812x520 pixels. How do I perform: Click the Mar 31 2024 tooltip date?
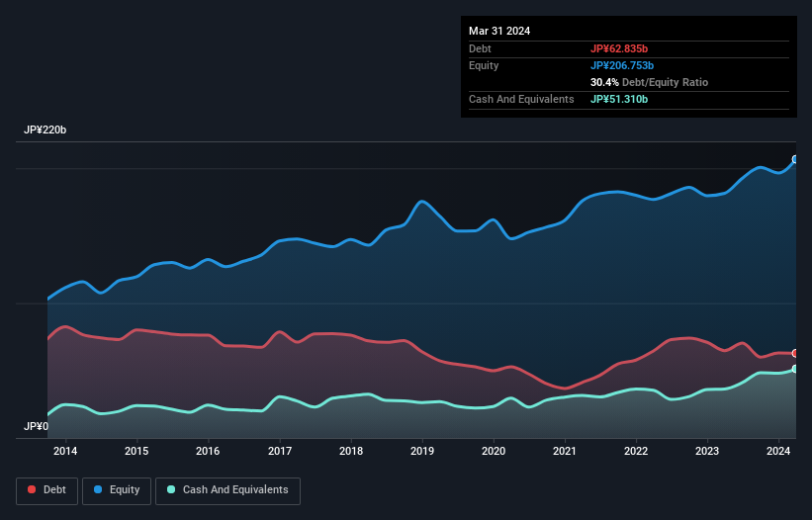pos(499,31)
